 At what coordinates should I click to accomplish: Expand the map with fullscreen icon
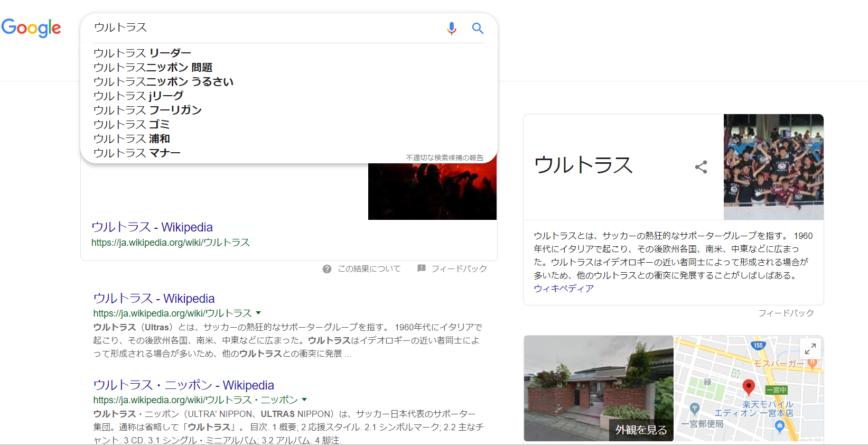pyautogui.click(x=810, y=348)
